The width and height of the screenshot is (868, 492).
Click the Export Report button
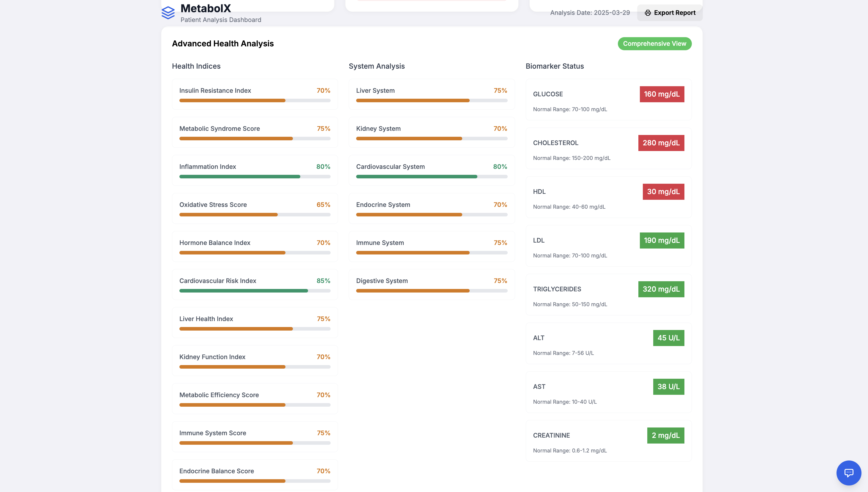670,13
